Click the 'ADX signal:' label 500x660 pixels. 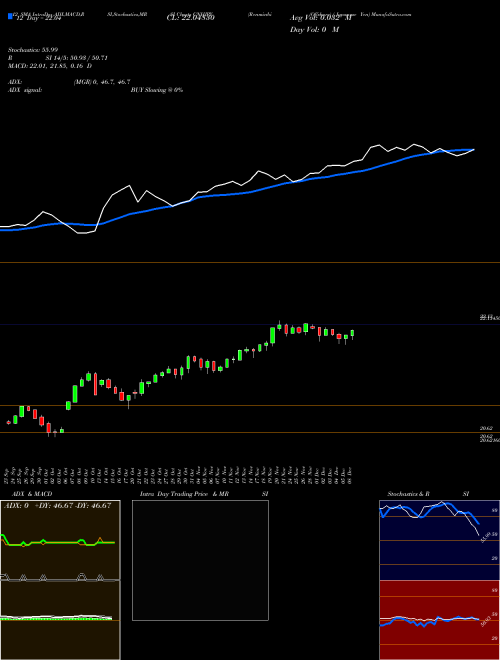tap(25, 90)
